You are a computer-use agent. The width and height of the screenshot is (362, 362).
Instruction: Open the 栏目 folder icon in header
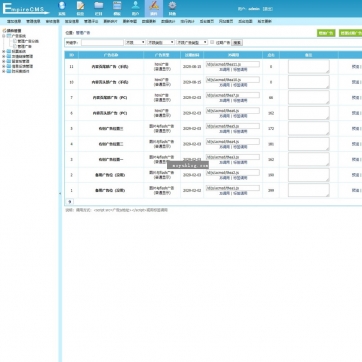pos(99,8)
